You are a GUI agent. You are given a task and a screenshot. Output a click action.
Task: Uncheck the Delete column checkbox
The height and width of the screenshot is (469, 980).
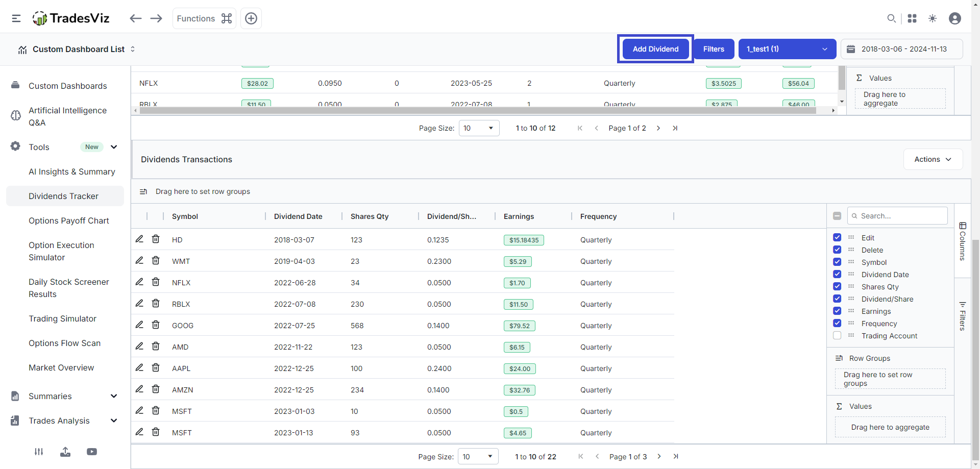pyautogui.click(x=837, y=250)
